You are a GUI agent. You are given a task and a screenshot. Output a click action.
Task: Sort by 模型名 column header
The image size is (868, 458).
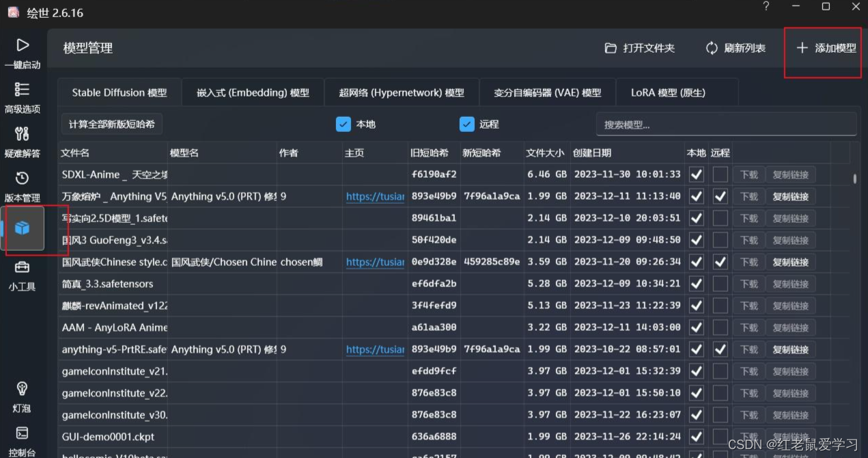pyautogui.click(x=223, y=152)
